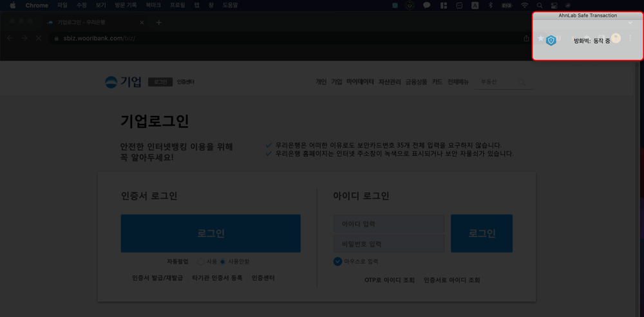Launch Siri from the menu bar
This screenshot has height=317, width=644.
click(567, 5)
